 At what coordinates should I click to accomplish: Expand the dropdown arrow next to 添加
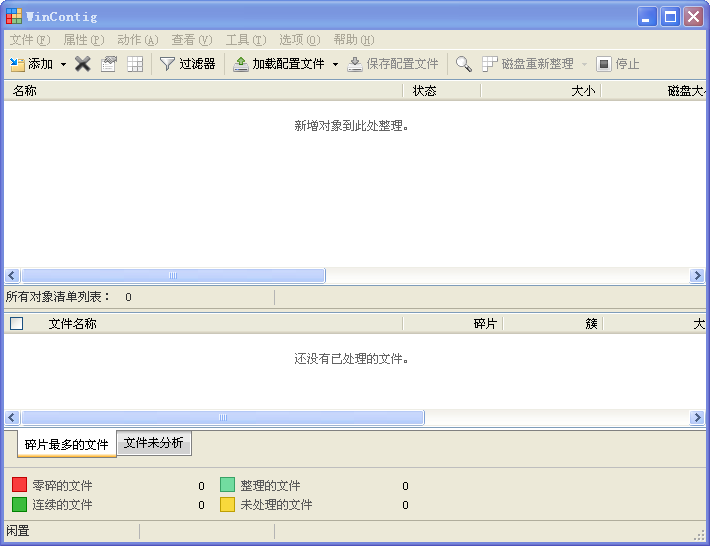[63, 64]
